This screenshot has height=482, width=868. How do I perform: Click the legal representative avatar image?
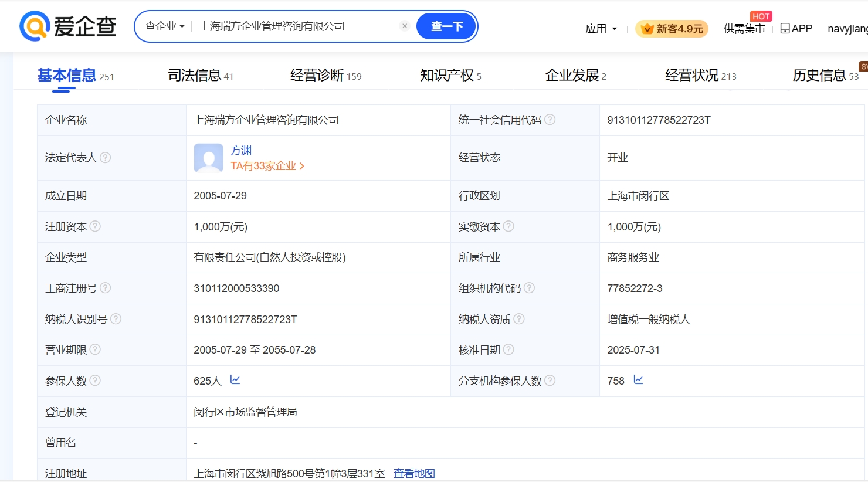208,158
